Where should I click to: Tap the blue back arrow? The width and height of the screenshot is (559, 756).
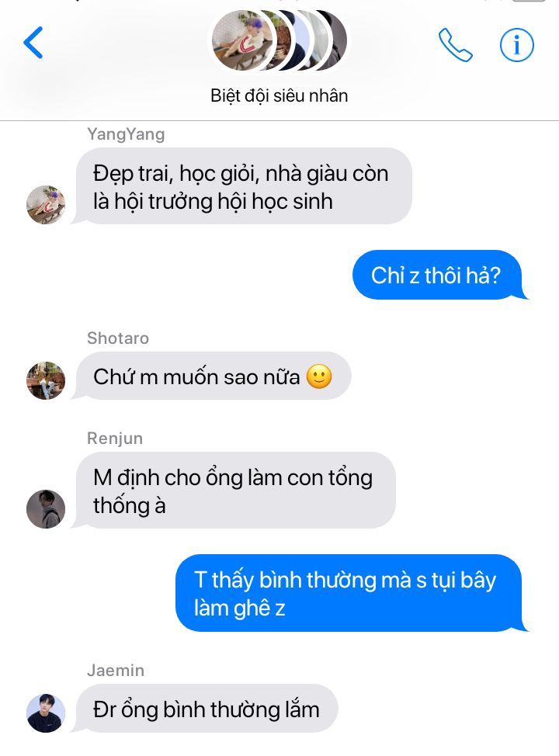point(33,43)
